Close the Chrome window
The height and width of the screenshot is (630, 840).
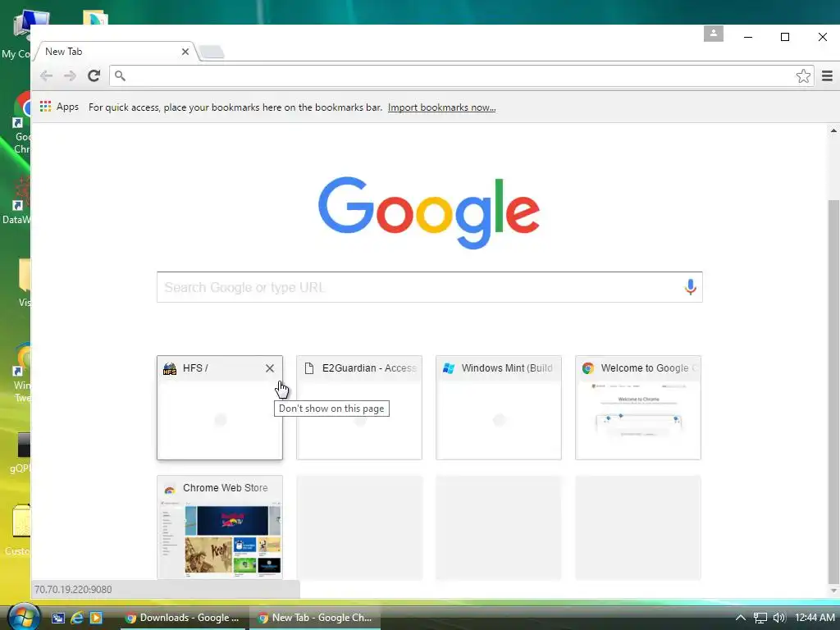click(x=822, y=37)
